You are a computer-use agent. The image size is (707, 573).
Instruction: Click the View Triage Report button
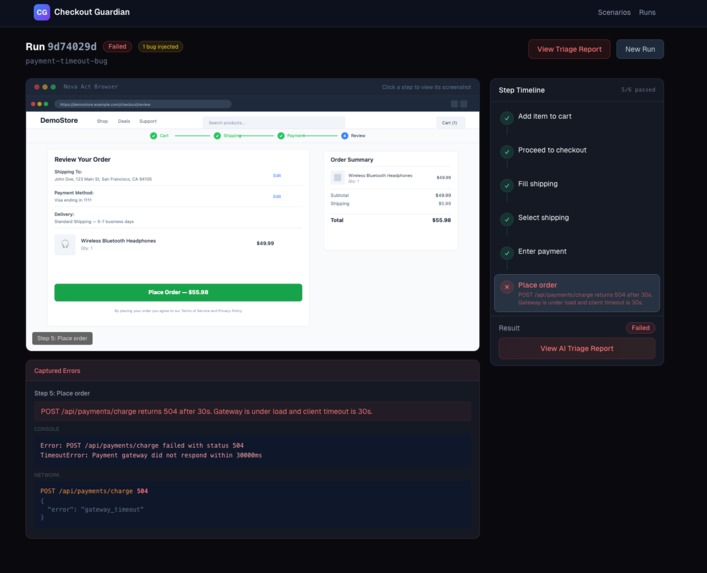tap(569, 49)
